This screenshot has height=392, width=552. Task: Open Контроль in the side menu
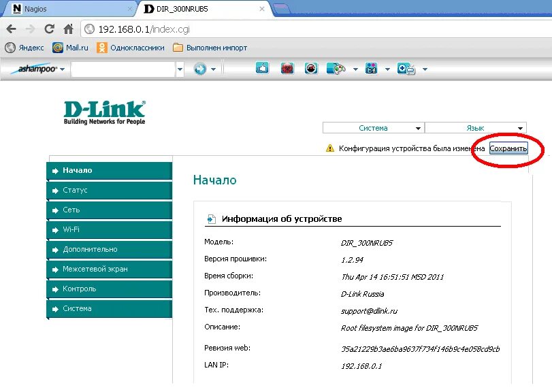coord(109,289)
